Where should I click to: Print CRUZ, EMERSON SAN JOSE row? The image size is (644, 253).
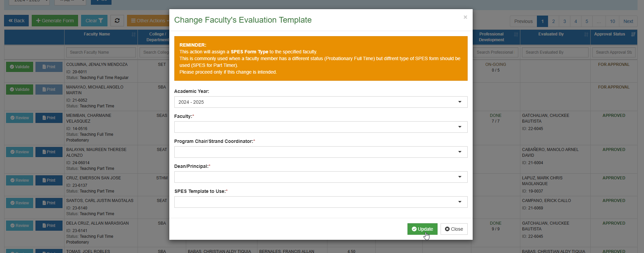point(49,180)
